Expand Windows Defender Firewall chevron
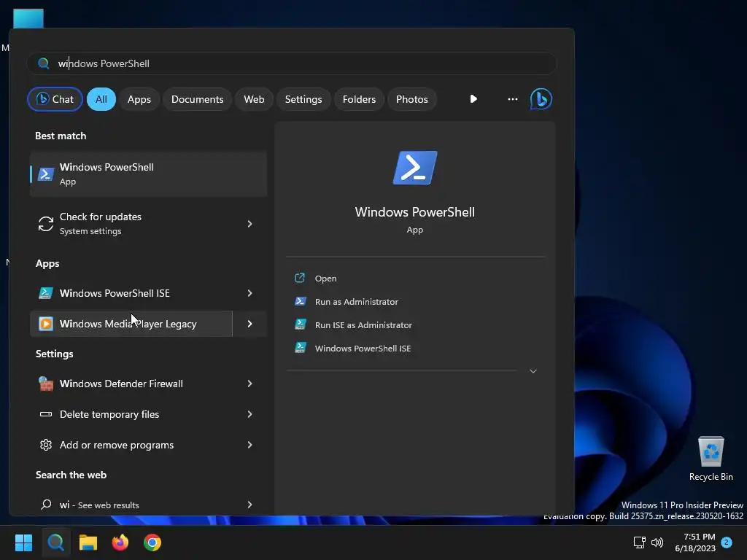 coord(249,384)
